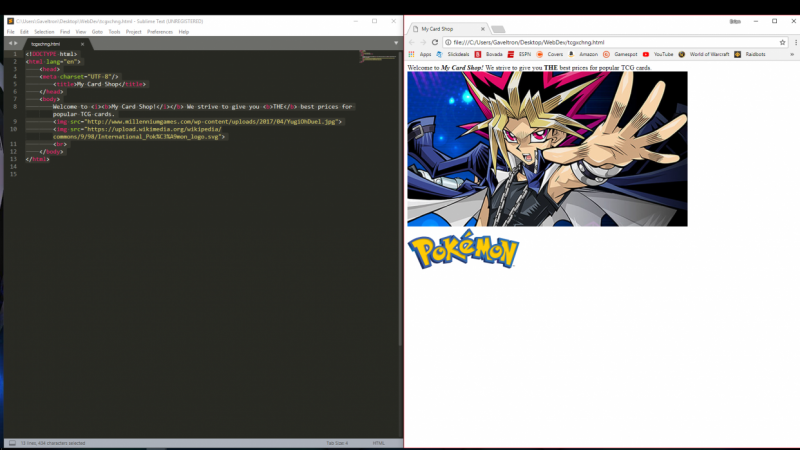The image size is (800, 450).
Task: Open the Edit menu in Sublime Text
Action: [24, 32]
